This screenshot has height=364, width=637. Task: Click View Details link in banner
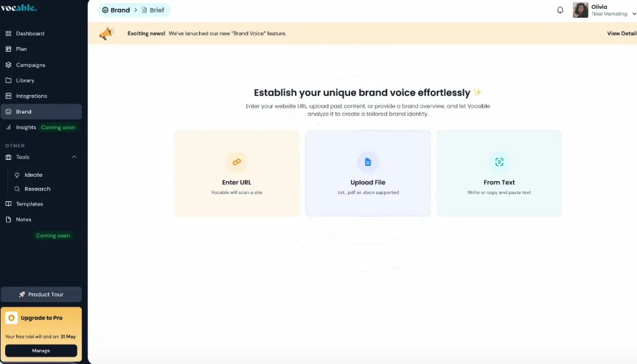pos(621,33)
